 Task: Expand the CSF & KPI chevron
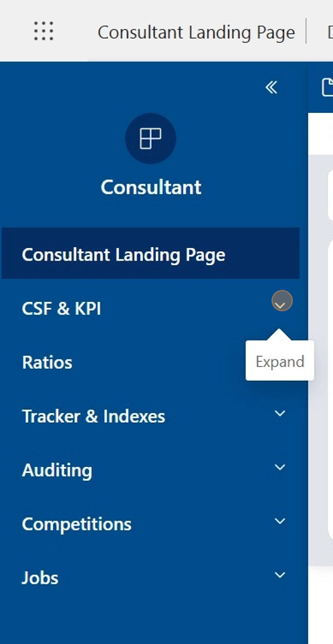tap(282, 301)
